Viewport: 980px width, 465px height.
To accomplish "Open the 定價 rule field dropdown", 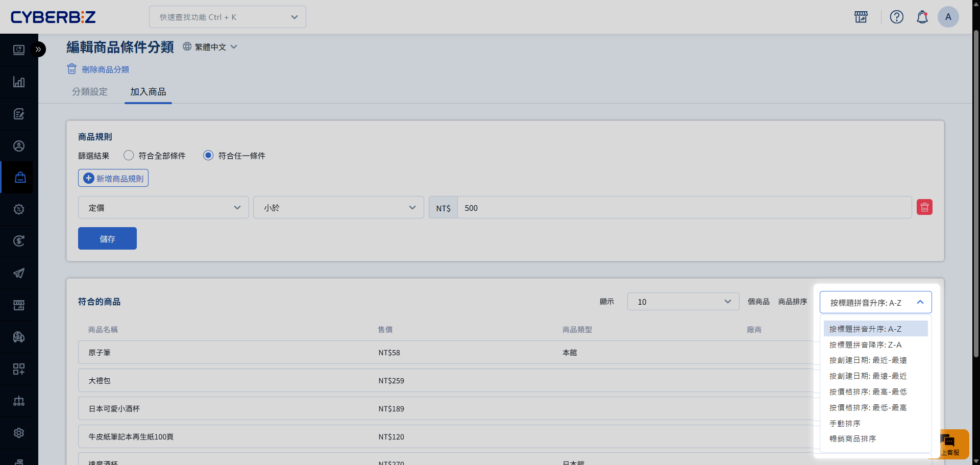I will coord(163,208).
